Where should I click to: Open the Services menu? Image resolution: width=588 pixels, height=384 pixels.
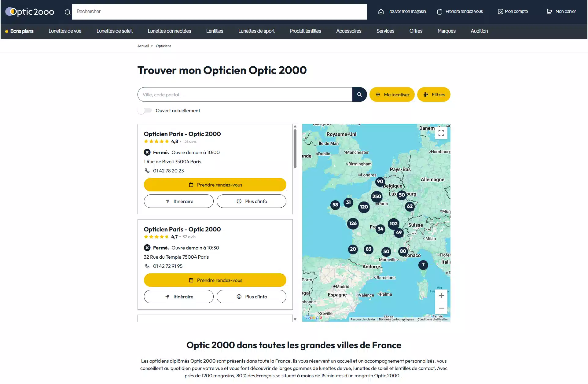[x=385, y=31]
